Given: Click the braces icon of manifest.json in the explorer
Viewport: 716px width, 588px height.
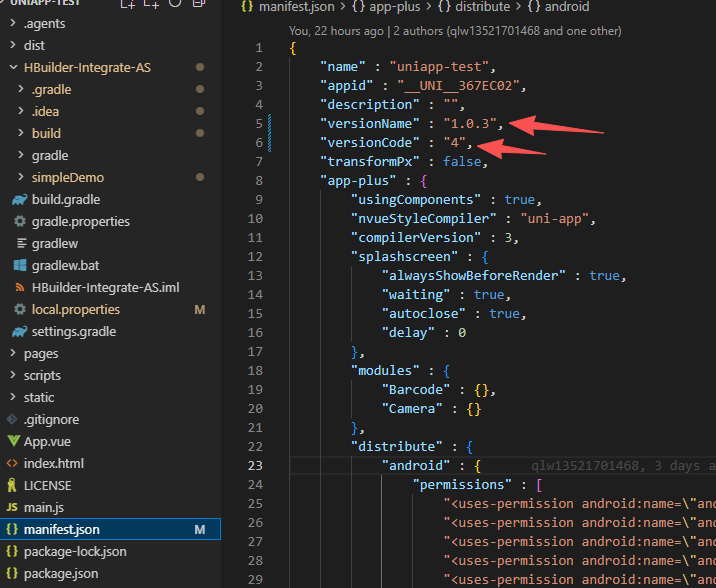Looking at the screenshot, I should (x=12, y=529).
